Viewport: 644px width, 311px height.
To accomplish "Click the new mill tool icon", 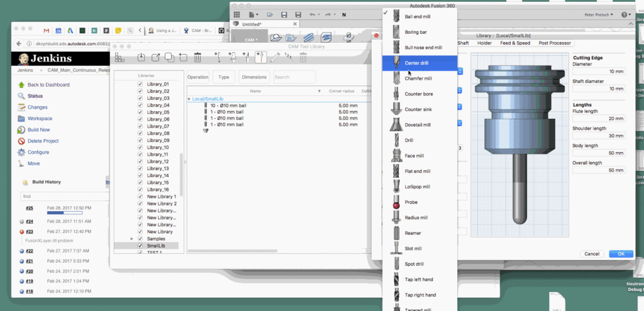I will coord(217,57).
